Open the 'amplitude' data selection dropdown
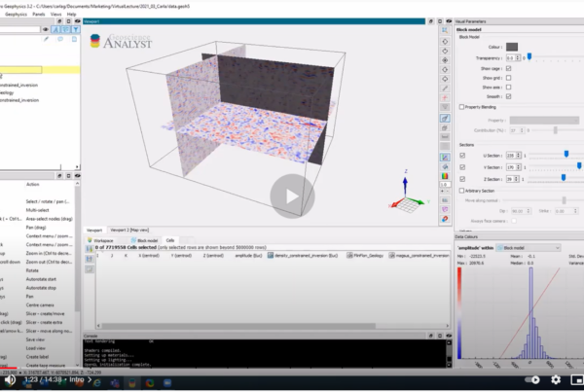This screenshot has height=392, width=584. [x=479, y=249]
